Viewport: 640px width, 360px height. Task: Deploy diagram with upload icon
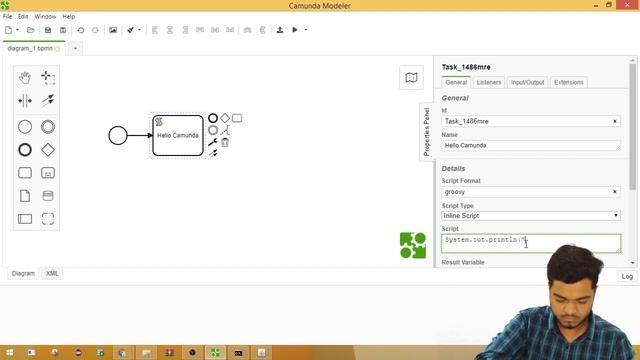280,30
